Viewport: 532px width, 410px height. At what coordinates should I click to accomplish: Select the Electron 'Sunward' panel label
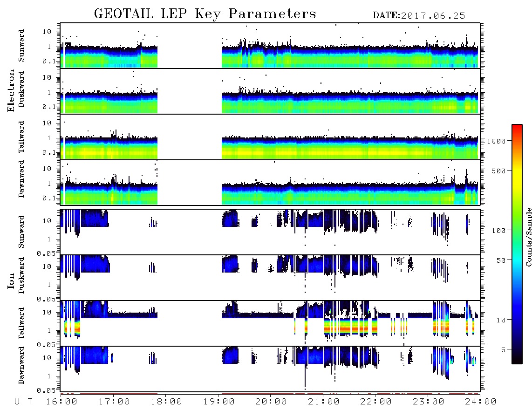click(21, 46)
